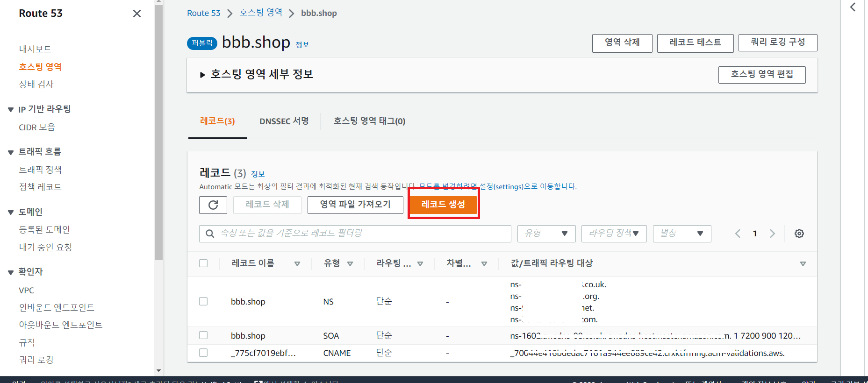
Task: Follow the 호스팅 영역 breadcrumb link
Action: pos(261,13)
